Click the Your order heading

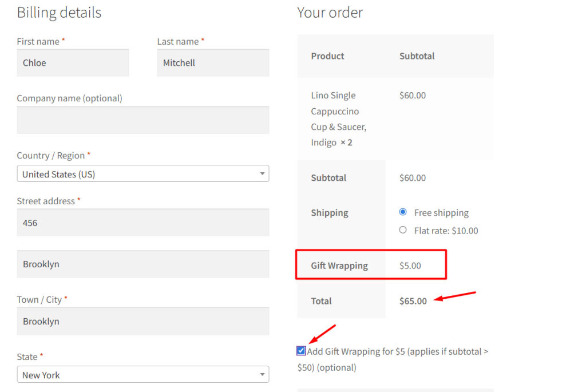pos(330,12)
